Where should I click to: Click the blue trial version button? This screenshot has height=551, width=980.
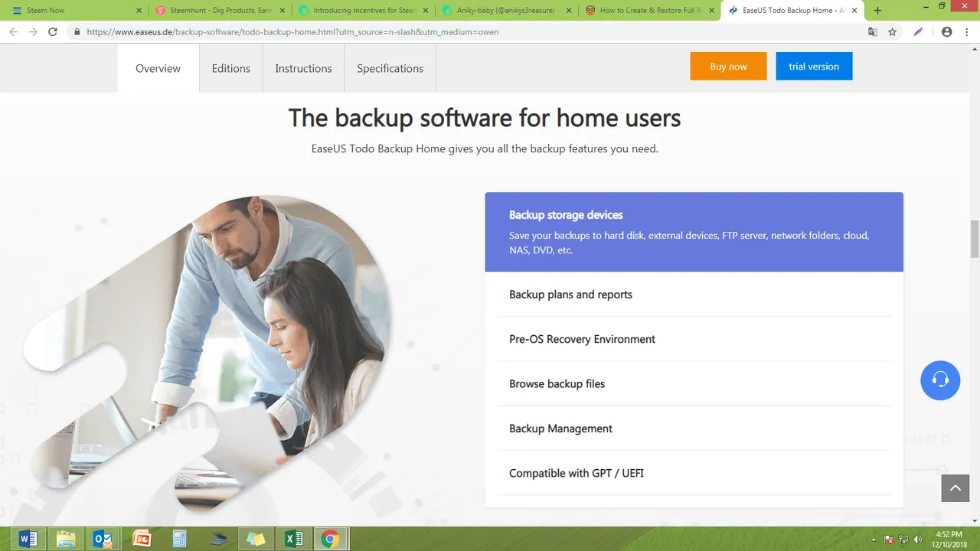pyautogui.click(x=814, y=67)
